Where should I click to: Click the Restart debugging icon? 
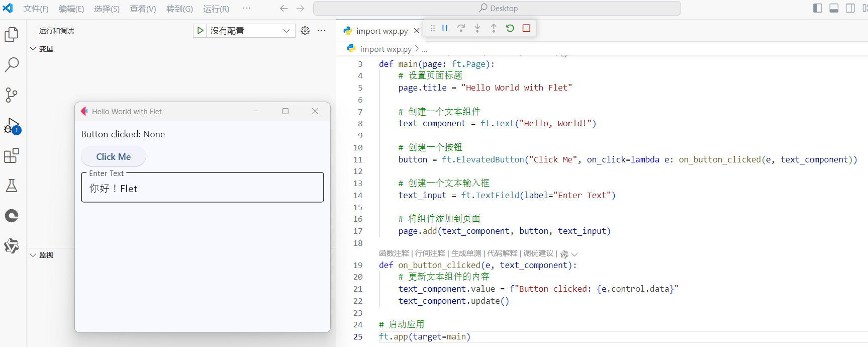pyautogui.click(x=510, y=28)
